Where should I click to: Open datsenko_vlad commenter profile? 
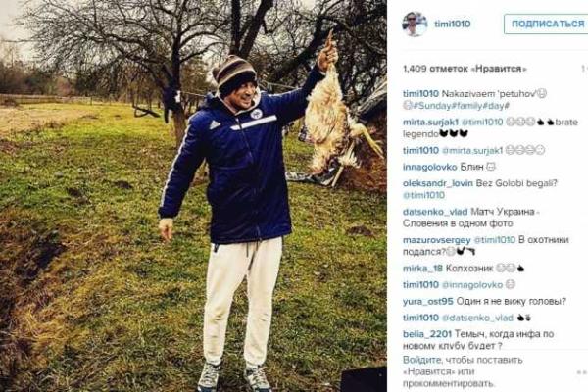pyautogui.click(x=435, y=212)
